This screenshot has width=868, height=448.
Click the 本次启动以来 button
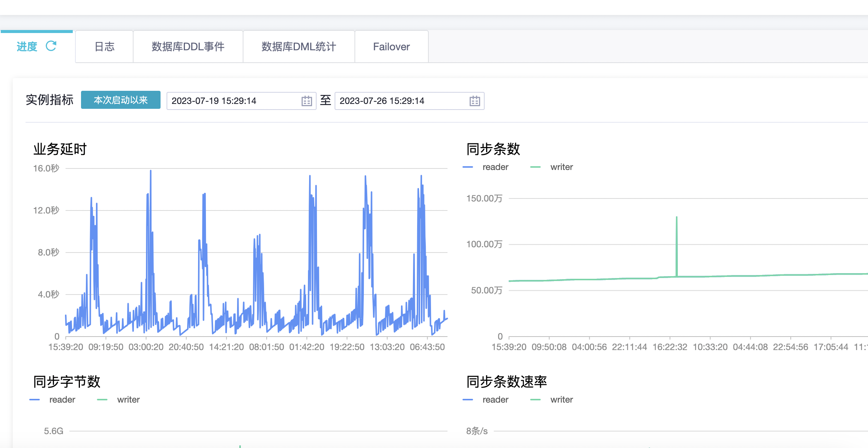pos(121,100)
